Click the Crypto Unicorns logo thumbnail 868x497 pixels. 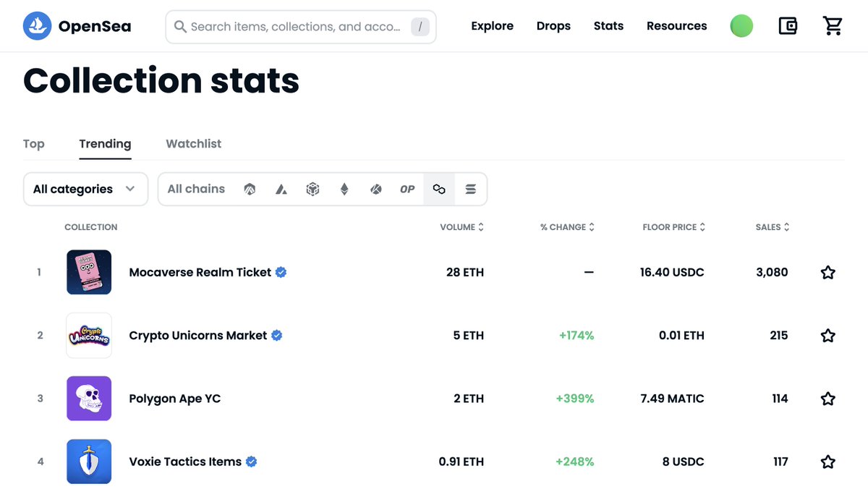click(x=89, y=335)
